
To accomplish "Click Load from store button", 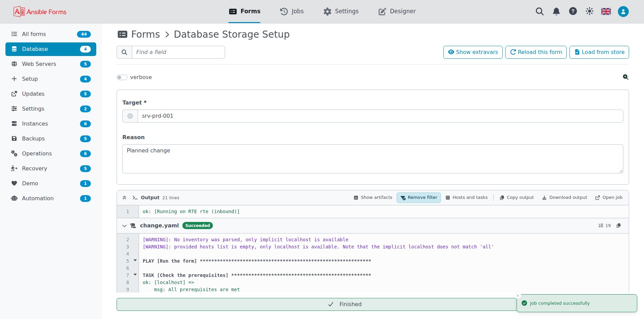I will pos(599,52).
